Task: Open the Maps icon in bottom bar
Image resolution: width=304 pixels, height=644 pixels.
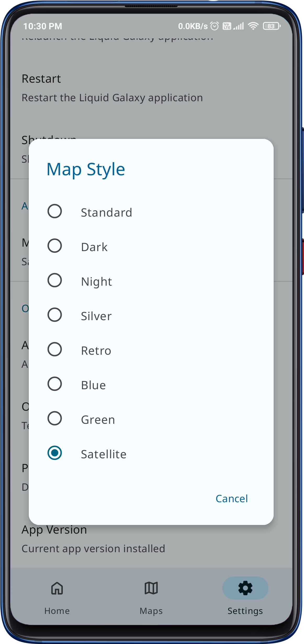Action: point(151,589)
